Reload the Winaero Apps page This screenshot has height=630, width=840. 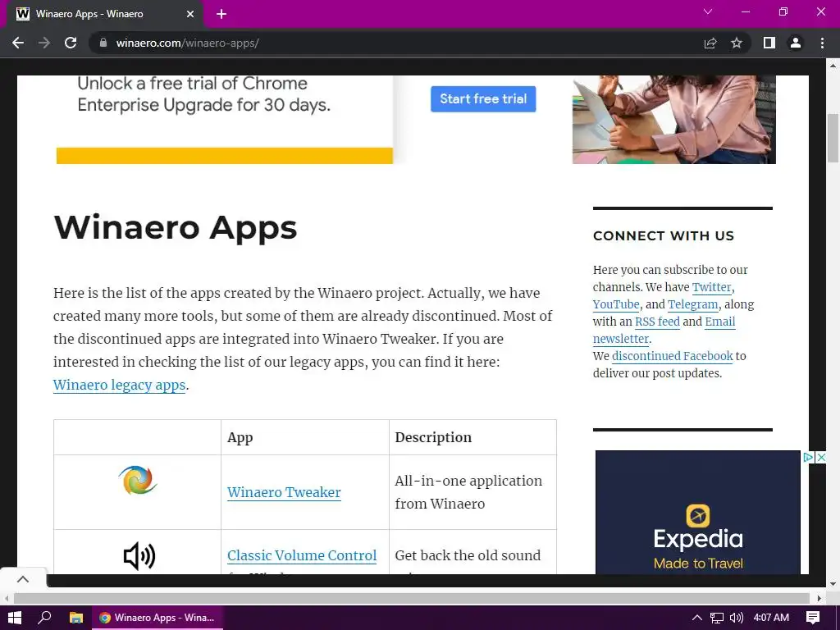[71, 43]
